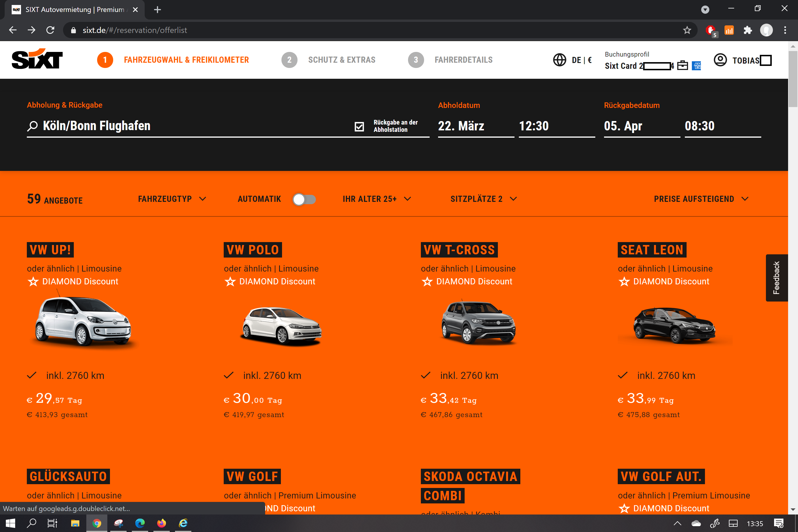The image size is (798, 532).
Task: Open the Abholdatum 22. März date picker
Action: tap(476, 126)
